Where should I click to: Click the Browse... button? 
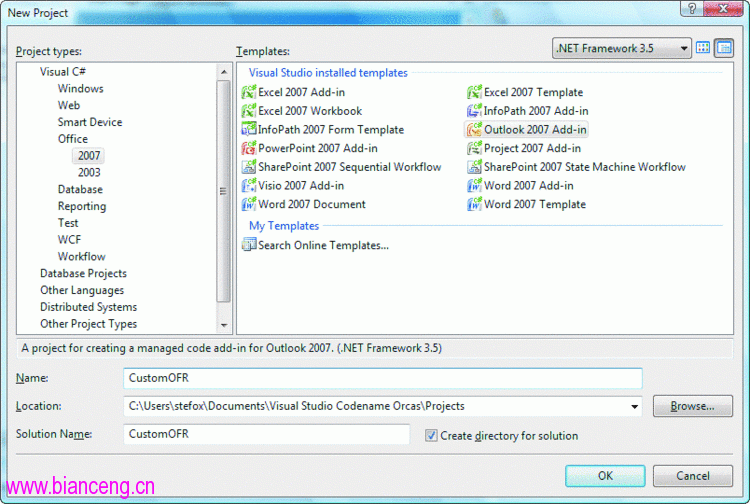point(693,406)
